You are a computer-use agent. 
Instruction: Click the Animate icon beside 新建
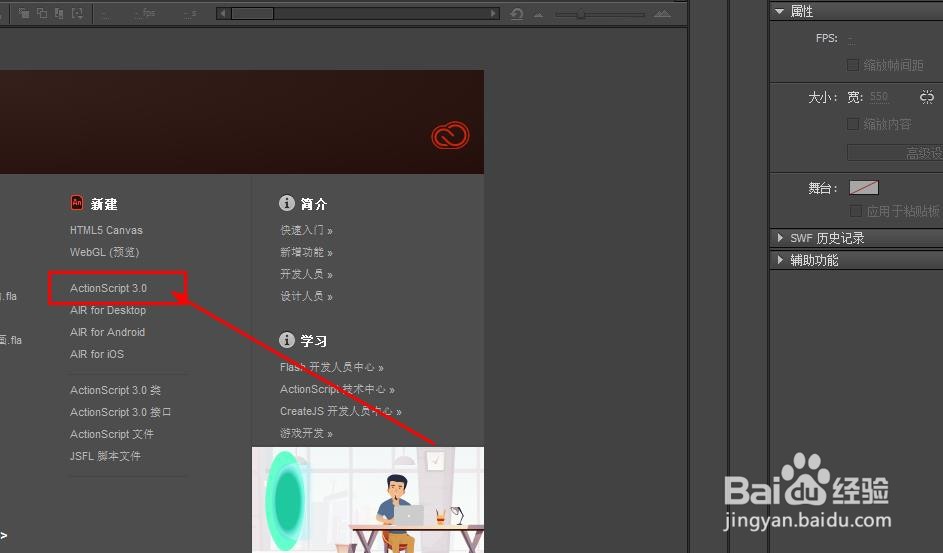tap(76, 203)
